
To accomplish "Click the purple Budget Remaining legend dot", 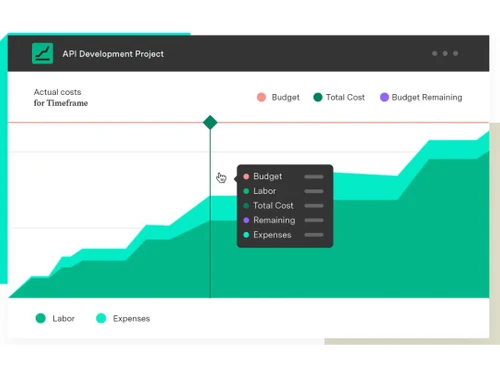I will click(384, 97).
